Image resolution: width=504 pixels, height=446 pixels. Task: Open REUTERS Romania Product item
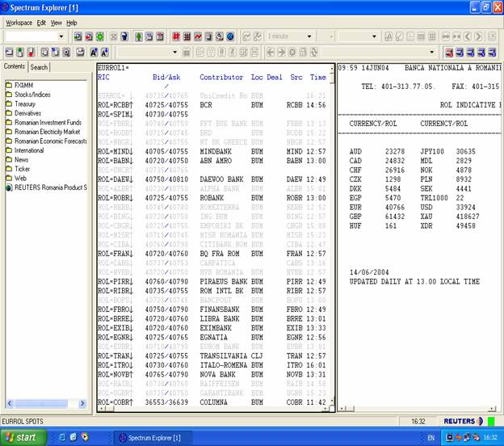tap(46, 187)
